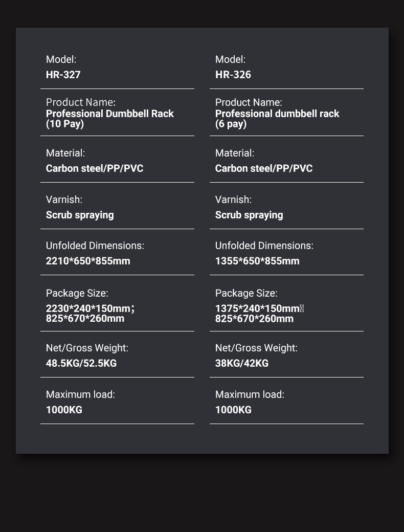The image size is (404, 532).
Task: Click the HR-327 model number
Action: click(63, 75)
